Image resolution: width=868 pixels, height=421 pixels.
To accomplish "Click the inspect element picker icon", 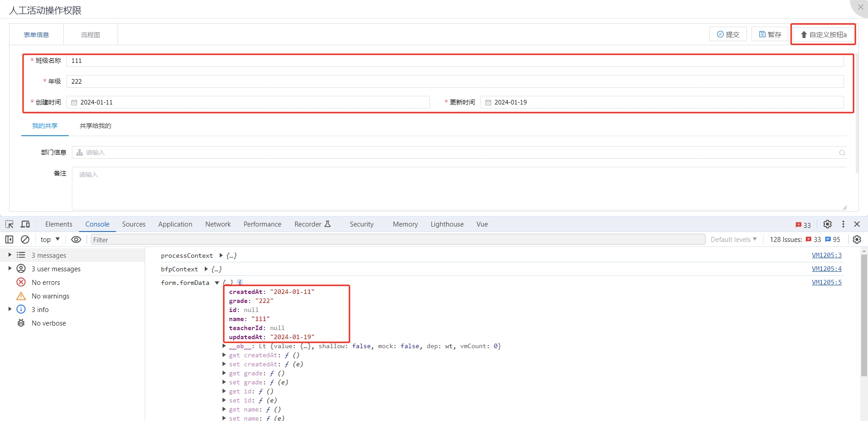I will [x=9, y=224].
